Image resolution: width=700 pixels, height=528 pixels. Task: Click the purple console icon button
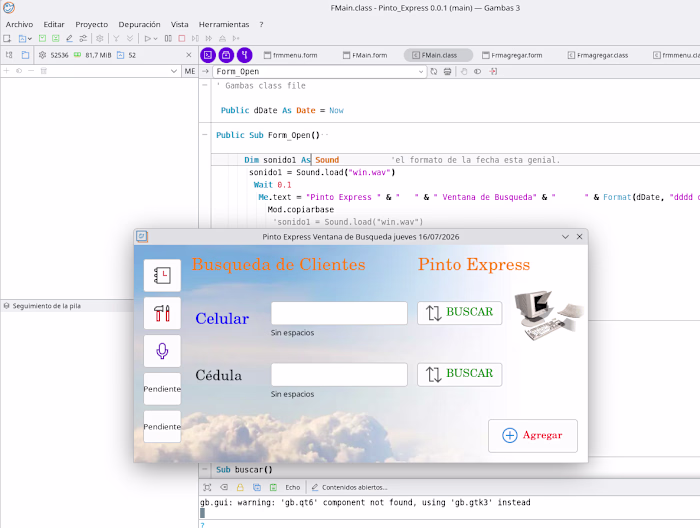click(208, 55)
